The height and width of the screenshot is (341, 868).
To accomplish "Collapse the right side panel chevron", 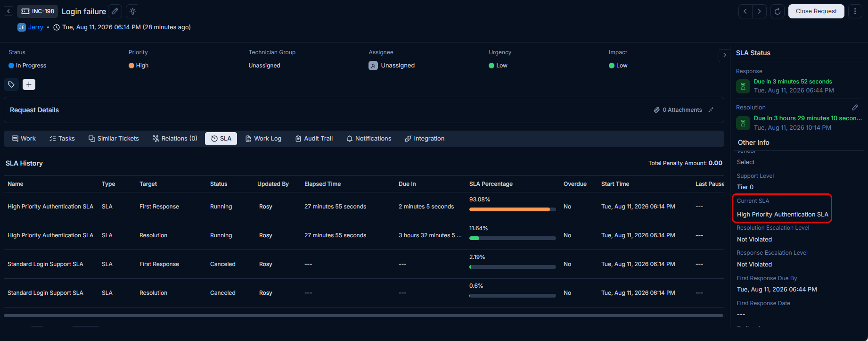I will click(x=724, y=55).
